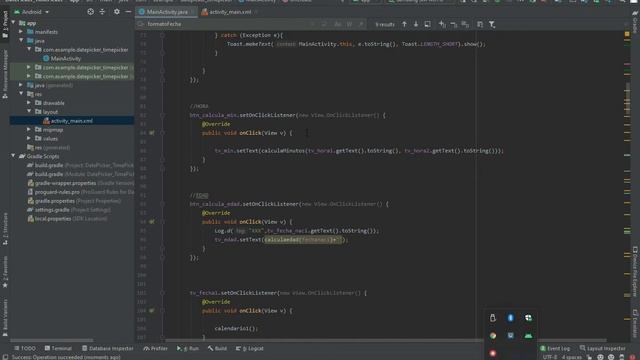This screenshot has height=360, width=640.
Task: Expand the manifests folder
Action: (21, 32)
